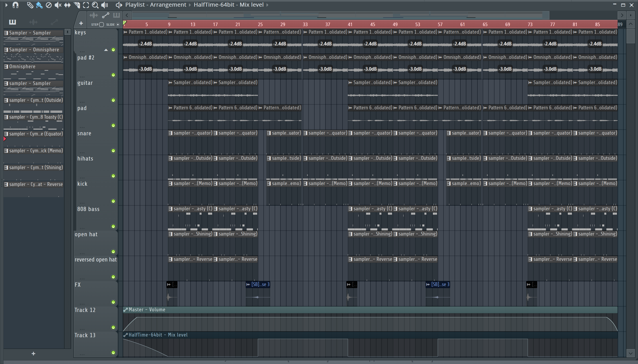Show automation clips in picker panel
The height and width of the screenshot is (364, 638).
tap(54, 22)
